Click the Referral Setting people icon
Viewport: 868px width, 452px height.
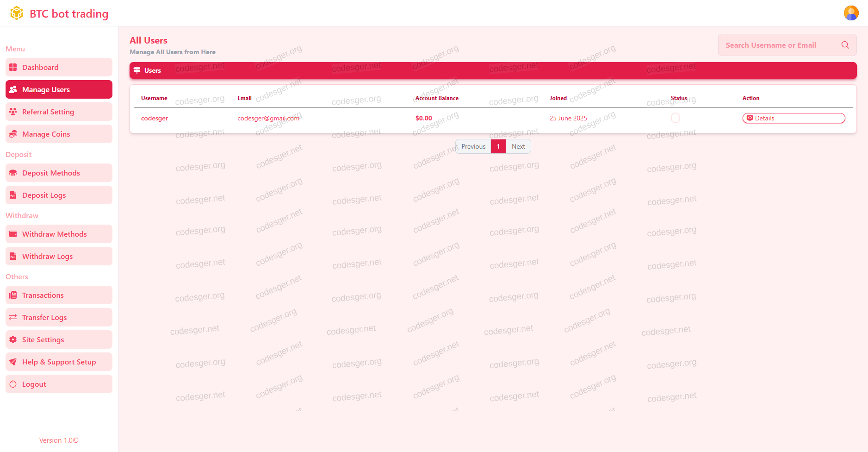tap(13, 112)
